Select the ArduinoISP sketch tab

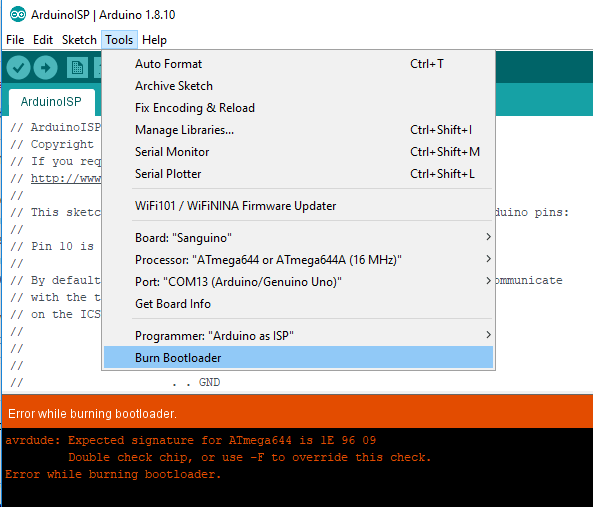[x=51, y=102]
